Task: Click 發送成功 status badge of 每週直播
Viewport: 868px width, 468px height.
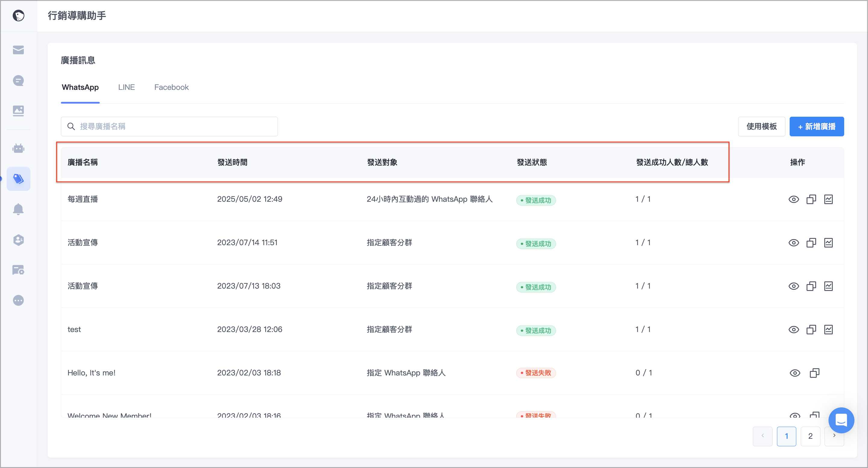Action: (536, 200)
